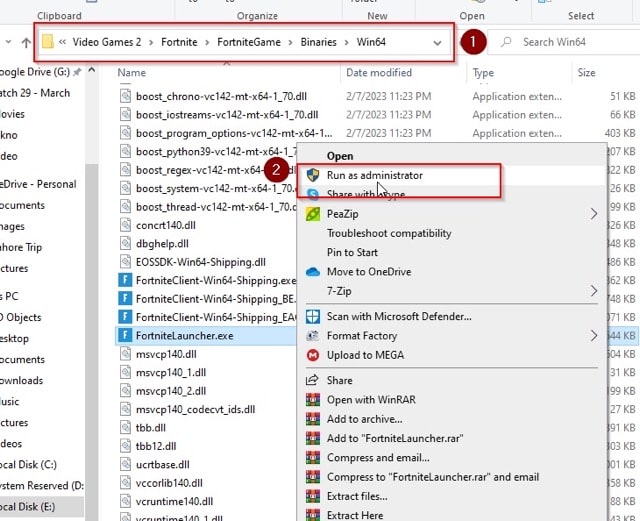Click WinRAR icon beside Open with WinRAR
The height and width of the screenshot is (521, 640).
[313, 399]
